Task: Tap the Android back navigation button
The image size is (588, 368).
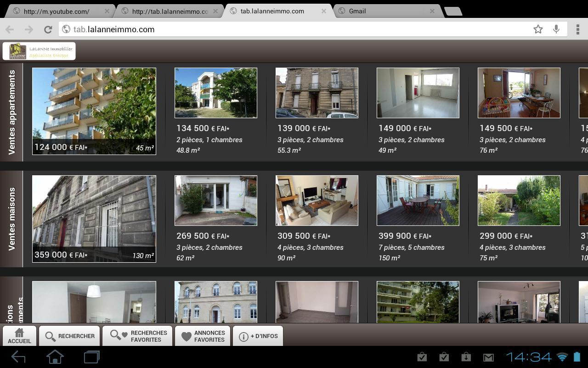Action: coord(18,357)
